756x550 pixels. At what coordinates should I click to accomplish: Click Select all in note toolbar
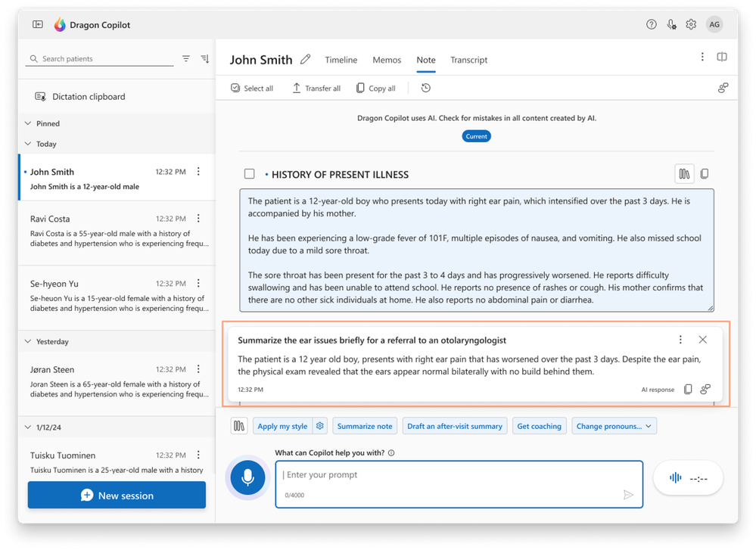252,88
